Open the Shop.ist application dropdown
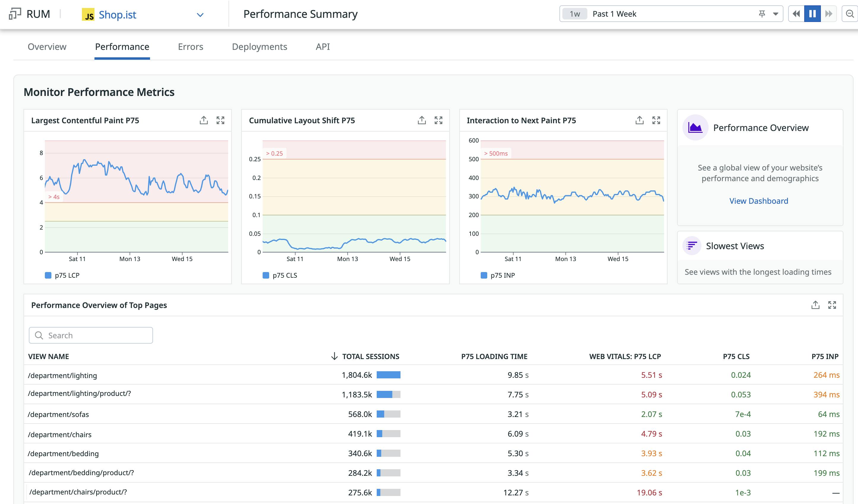This screenshot has width=858, height=504. coord(200,15)
